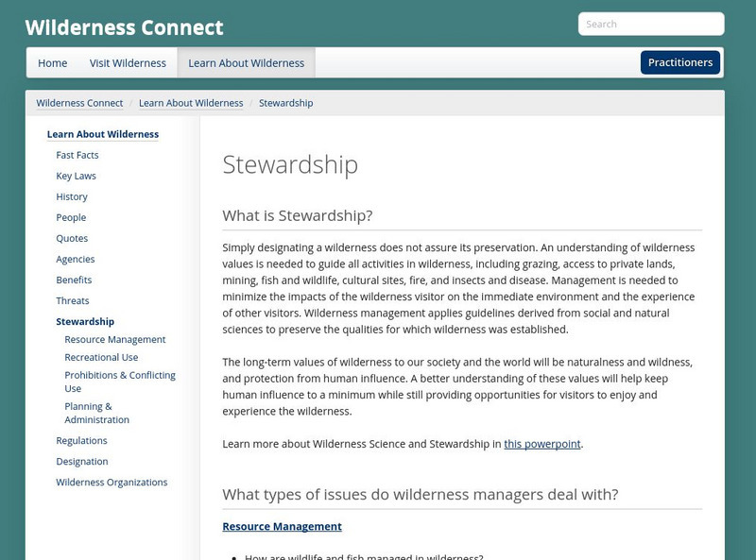Viewport: 756px width, 560px height.
Task: Open the Home menu item
Action: (53, 63)
